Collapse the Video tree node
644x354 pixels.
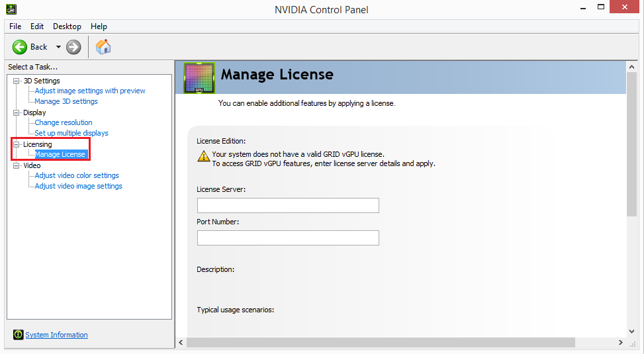pos(17,165)
